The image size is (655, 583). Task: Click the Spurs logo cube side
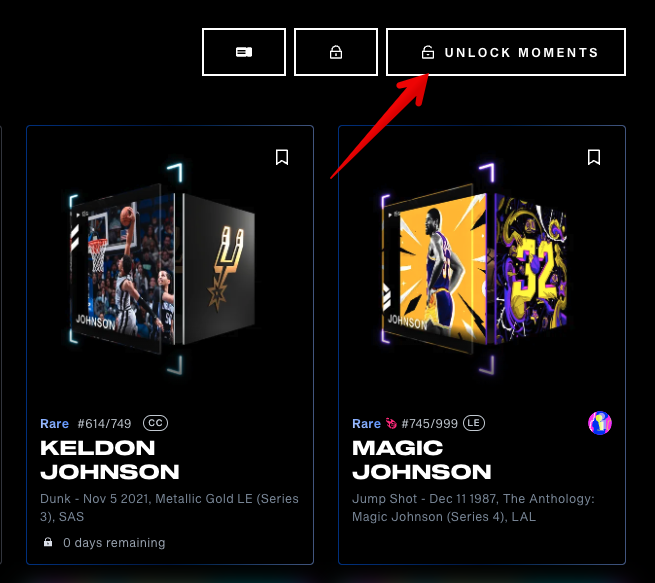pyautogui.click(x=219, y=269)
